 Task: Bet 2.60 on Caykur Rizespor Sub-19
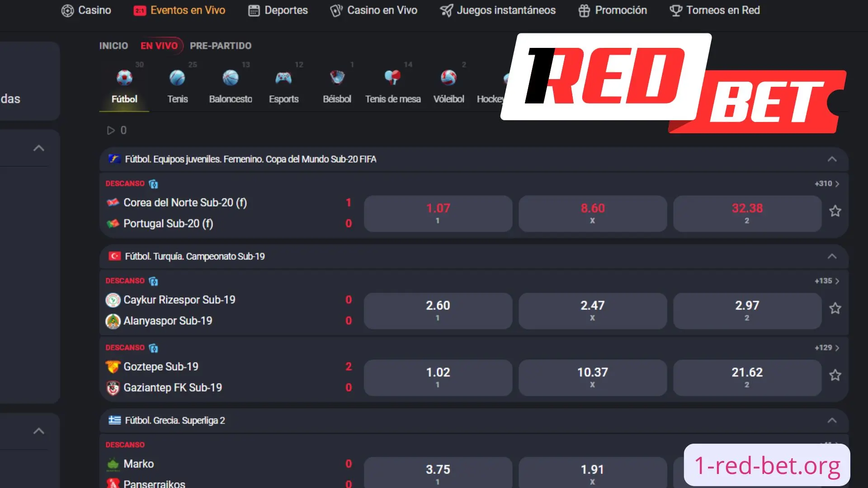pos(438,311)
